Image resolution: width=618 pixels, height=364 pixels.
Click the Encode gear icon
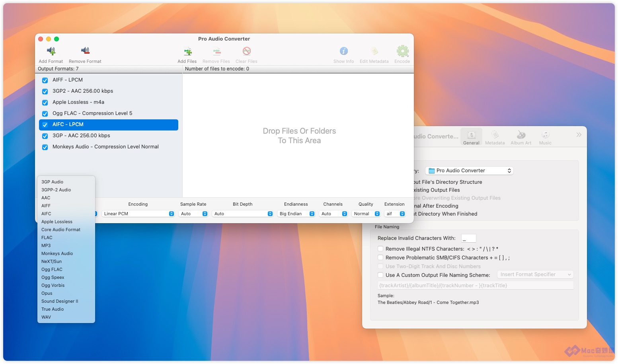click(402, 51)
